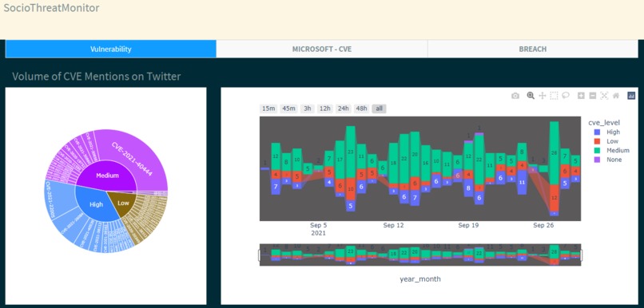Select the Zoom magnifier tool in modebar
The height and width of the screenshot is (308, 644).
coord(531,96)
